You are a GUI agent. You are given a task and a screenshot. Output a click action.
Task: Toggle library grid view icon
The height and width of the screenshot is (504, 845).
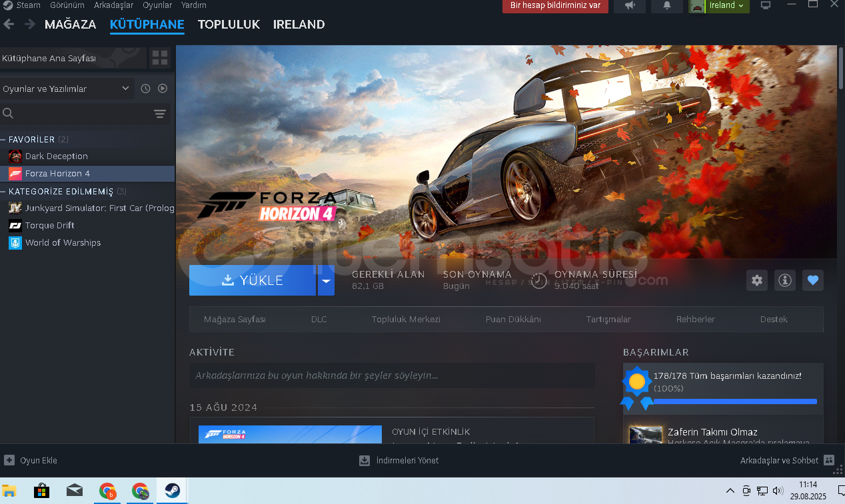click(160, 57)
